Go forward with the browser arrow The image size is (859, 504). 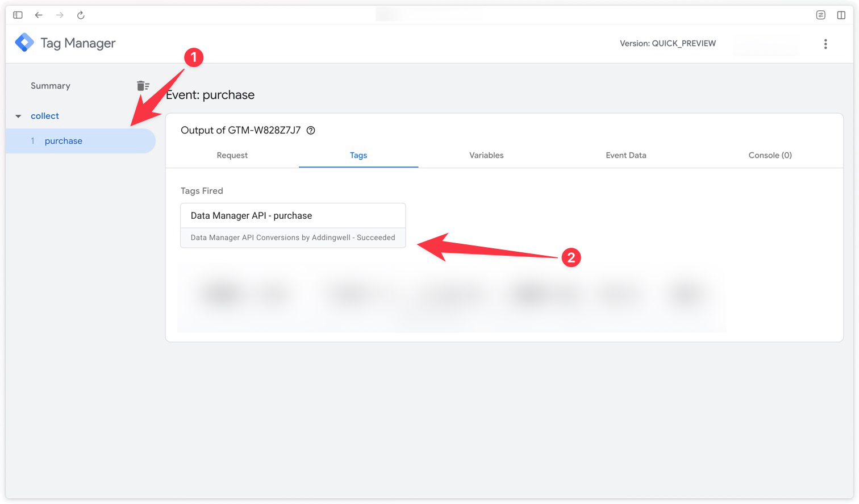[60, 15]
